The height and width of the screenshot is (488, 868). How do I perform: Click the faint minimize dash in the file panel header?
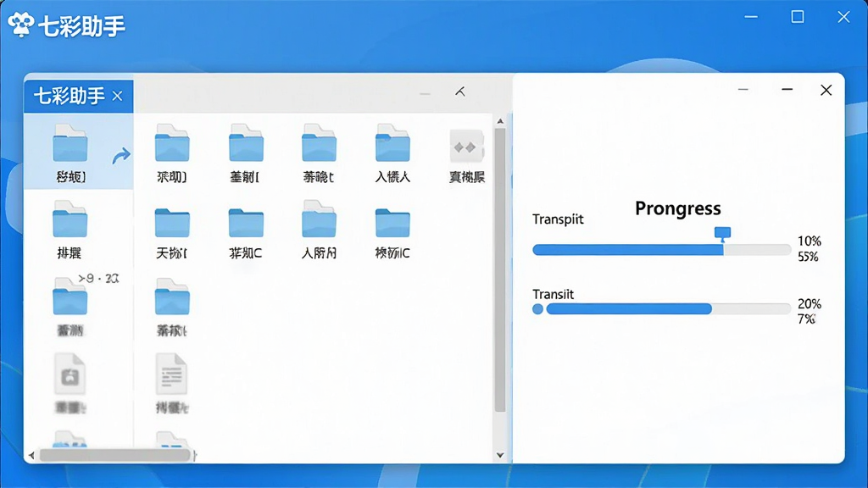[425, 94]
